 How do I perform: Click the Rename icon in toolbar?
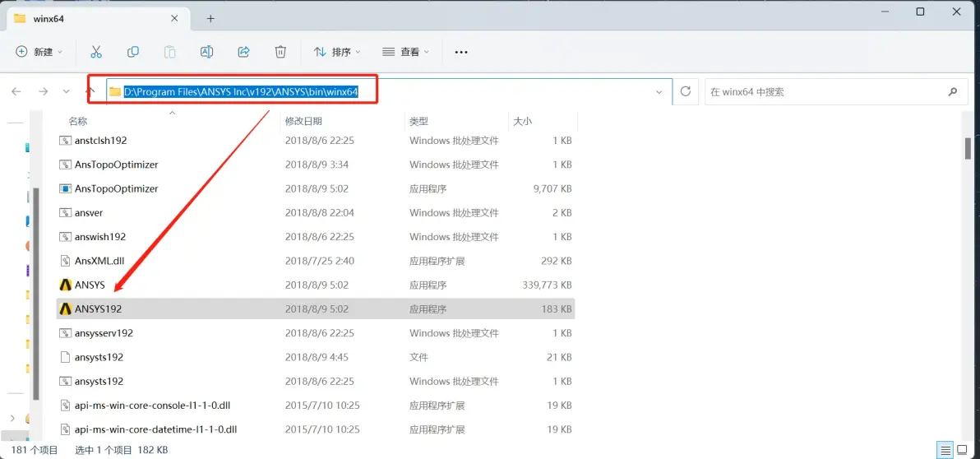tap(207, 52)
